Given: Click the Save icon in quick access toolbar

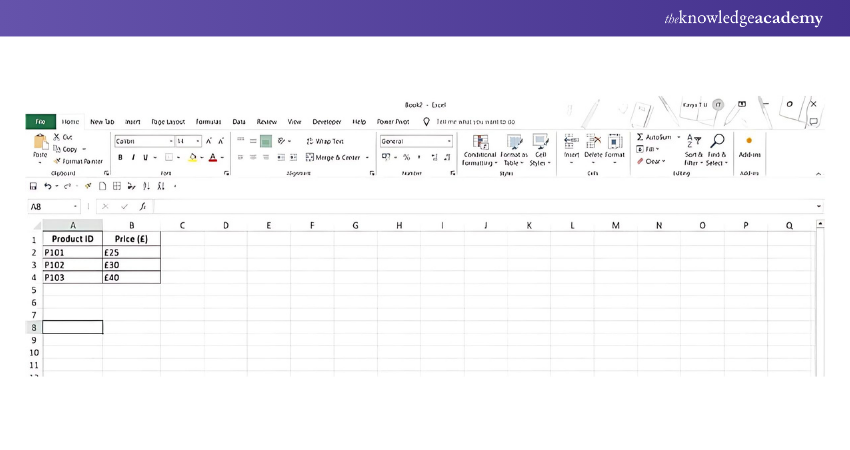Looking at the screenshot, I should click(x=34, y=186).
